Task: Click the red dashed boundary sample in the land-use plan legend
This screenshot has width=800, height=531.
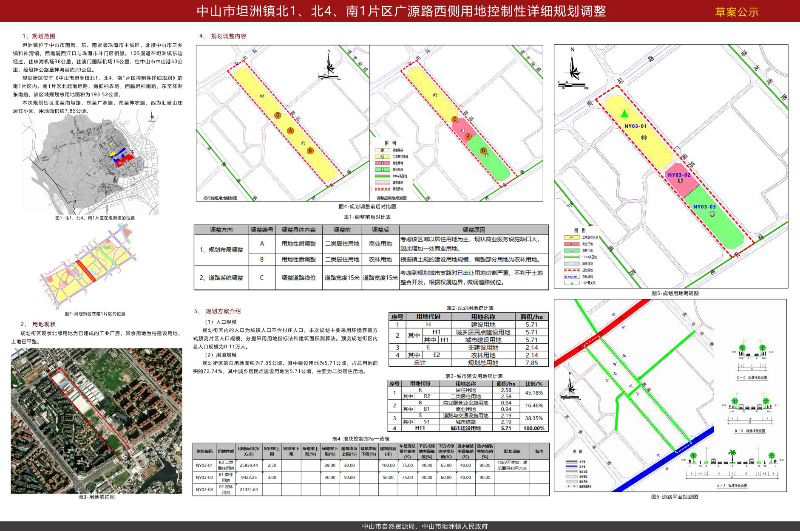Action: (x=571, y=270)
